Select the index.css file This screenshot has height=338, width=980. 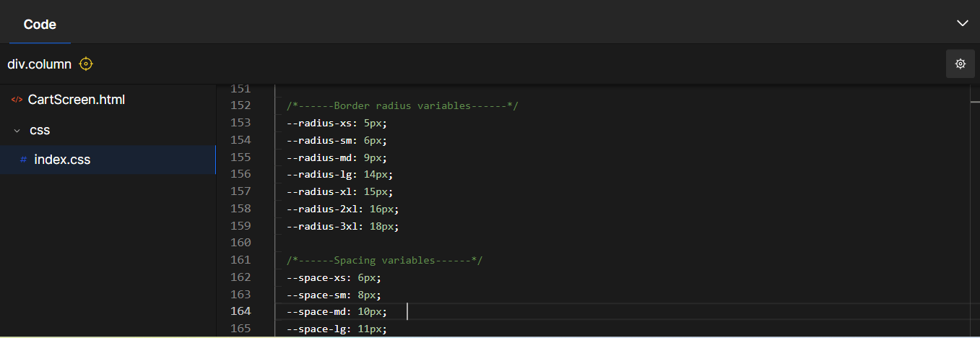(x=108, y=160)
